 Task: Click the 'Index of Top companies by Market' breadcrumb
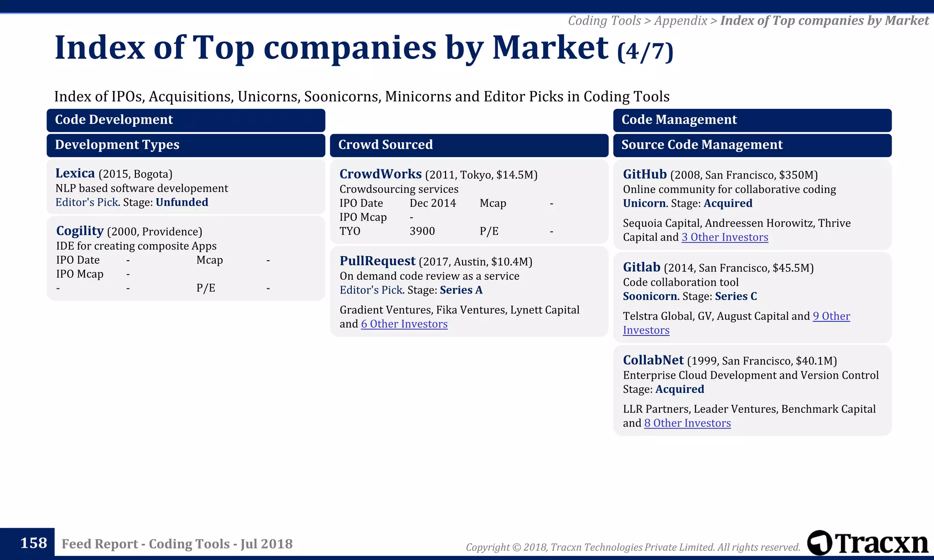[825, 21]
